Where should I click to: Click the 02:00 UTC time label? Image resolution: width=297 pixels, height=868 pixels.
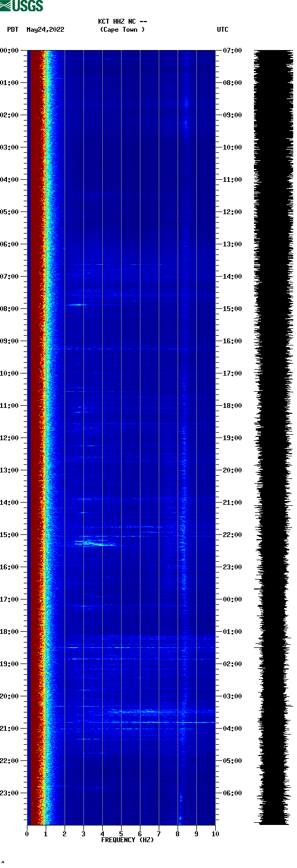[x=232, y=664]
